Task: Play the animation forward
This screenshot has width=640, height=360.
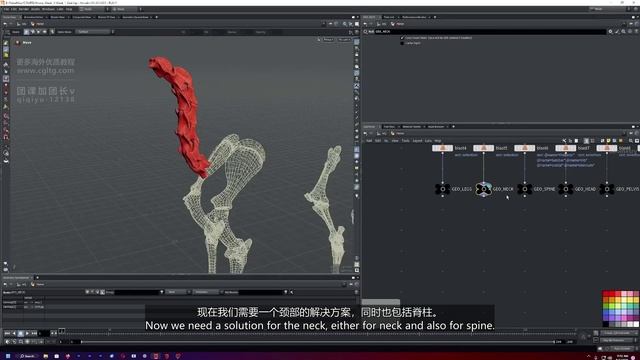Action: pyautogui.click(x=27, y=333)
